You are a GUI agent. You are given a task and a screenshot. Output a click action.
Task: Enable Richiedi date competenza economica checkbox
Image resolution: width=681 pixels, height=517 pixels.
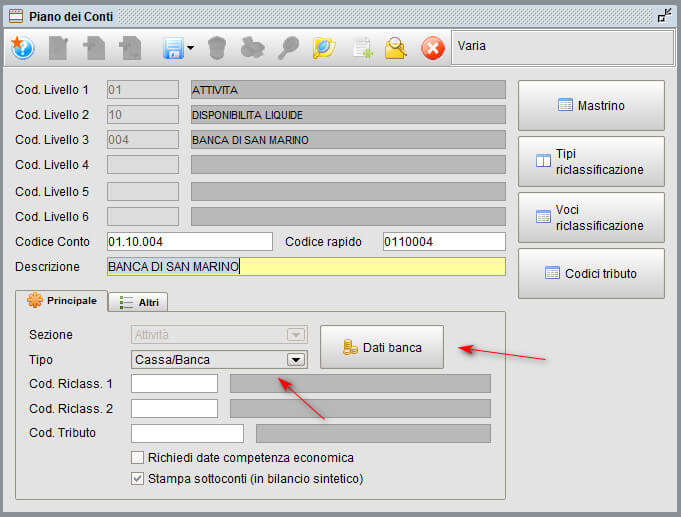pyautogui.click(x=138, y=458)
